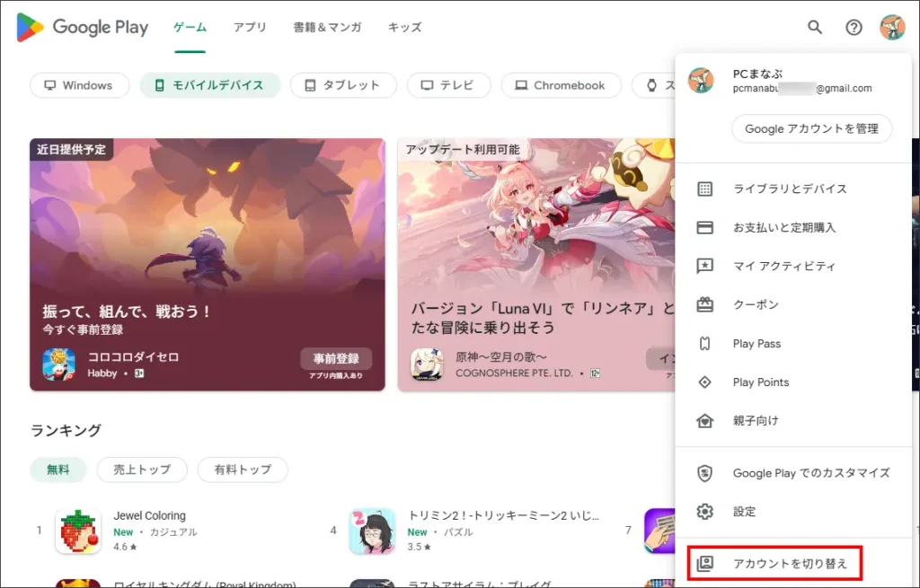
Task: Switch to the 書籍＆マンガ tab
Action: pyautogui.click(x=327, y=28)
